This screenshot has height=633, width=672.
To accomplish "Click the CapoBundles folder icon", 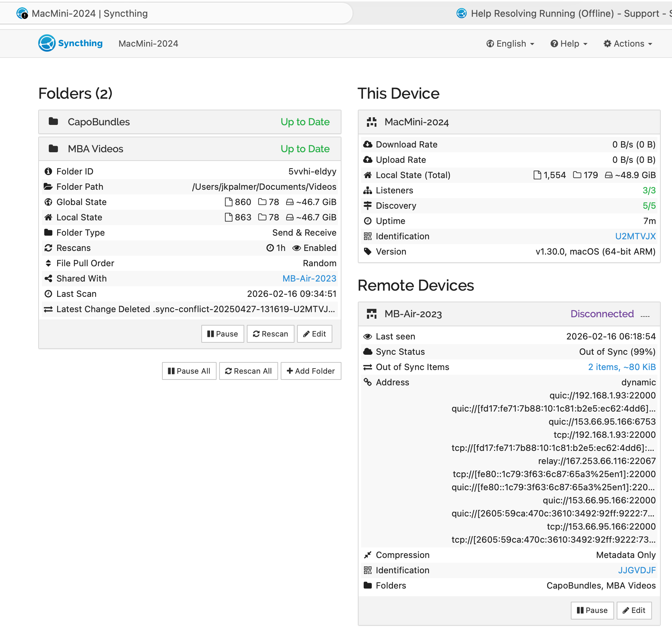I will coord(54,122).
